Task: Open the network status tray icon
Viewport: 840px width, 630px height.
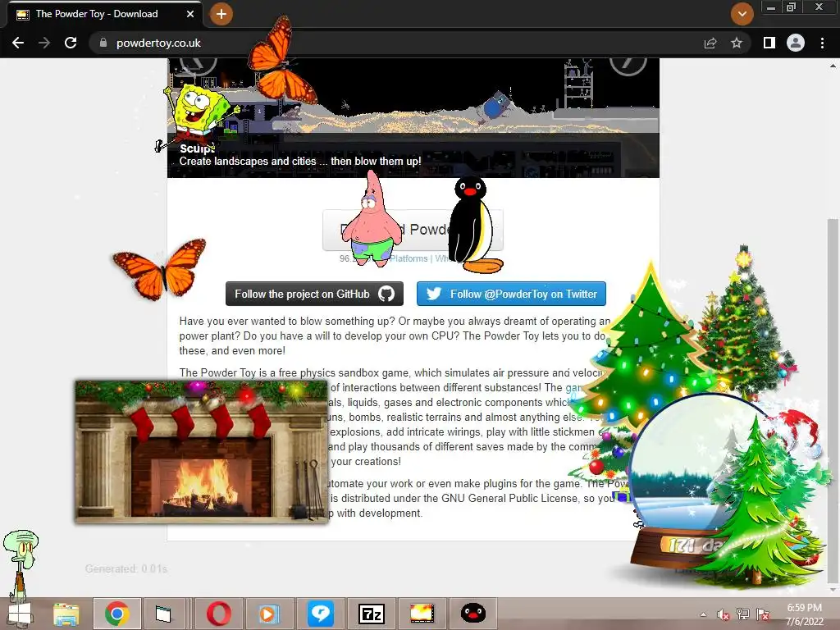Action: pos(743,614)
